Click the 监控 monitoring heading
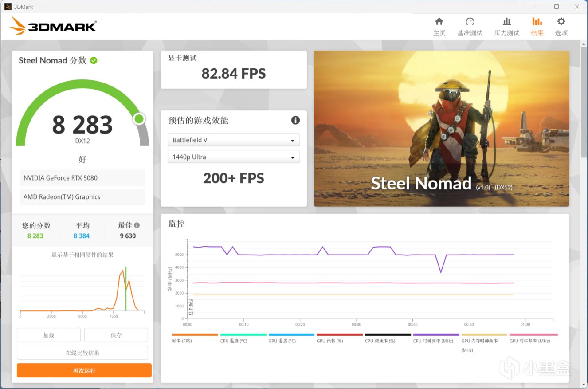Screen dimensions: 588x389 point(176,224)
